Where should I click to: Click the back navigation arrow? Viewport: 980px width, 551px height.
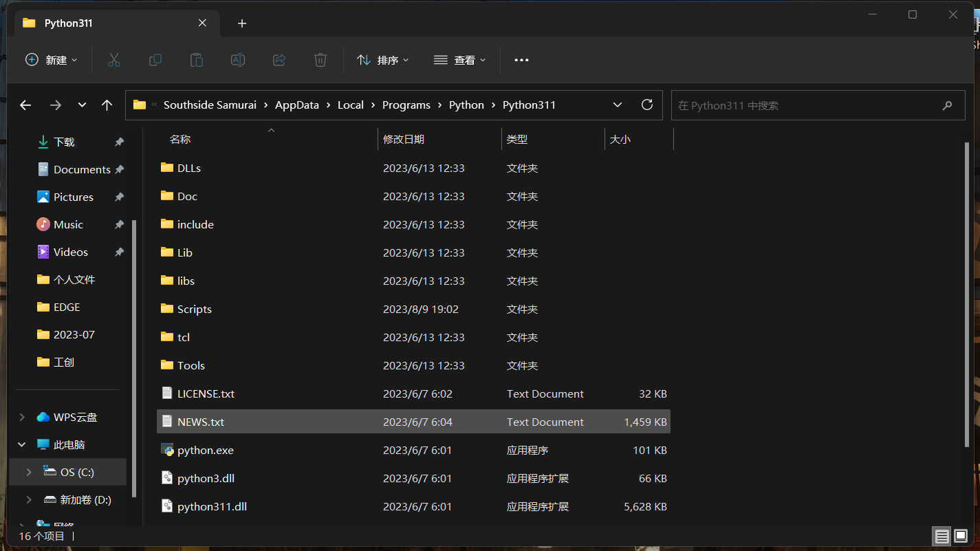coord(25,105)
